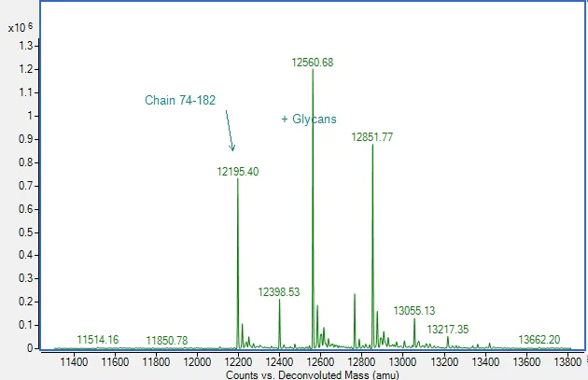Click the 13662.20 peak label
The height and width of the screenshot is (380, 588).
[539, 340]
